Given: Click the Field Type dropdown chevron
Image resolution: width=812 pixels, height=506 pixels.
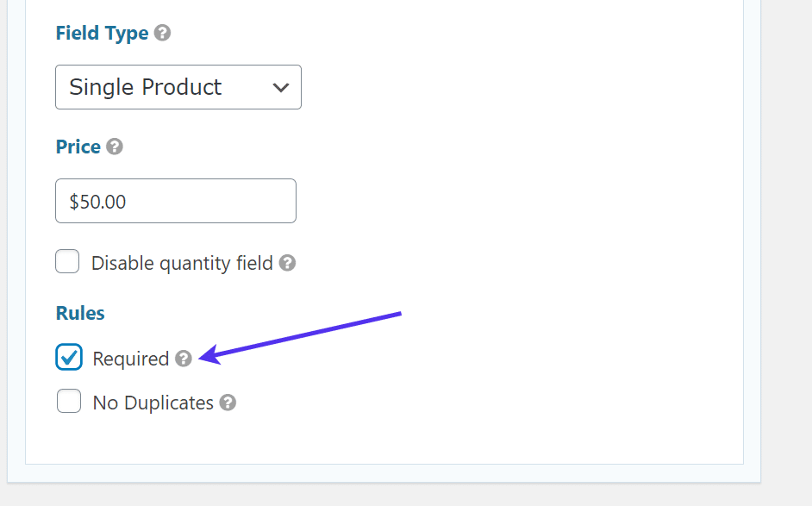Looking at the screenshot, I should tap(280, 87).
